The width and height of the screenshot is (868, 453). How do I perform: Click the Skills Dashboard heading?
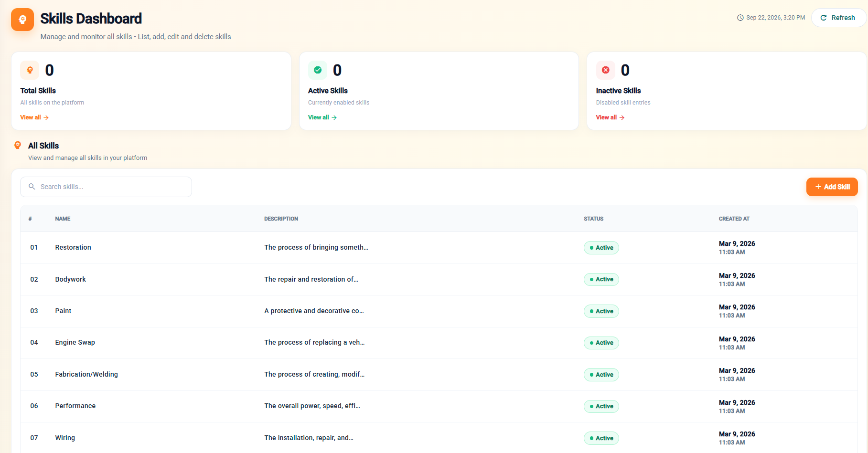click(x=91, y=19)
